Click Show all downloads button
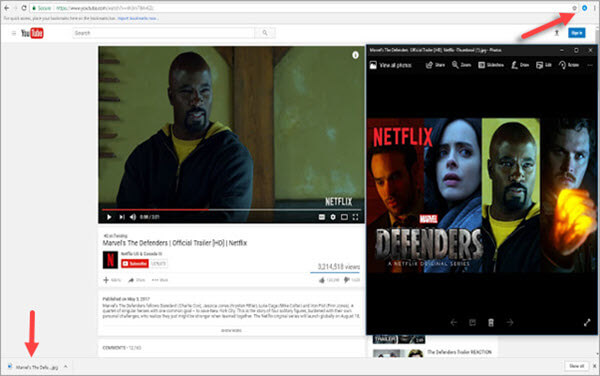Image resolution: width=600 pixels, height=376 pixels. click(577, 366)
